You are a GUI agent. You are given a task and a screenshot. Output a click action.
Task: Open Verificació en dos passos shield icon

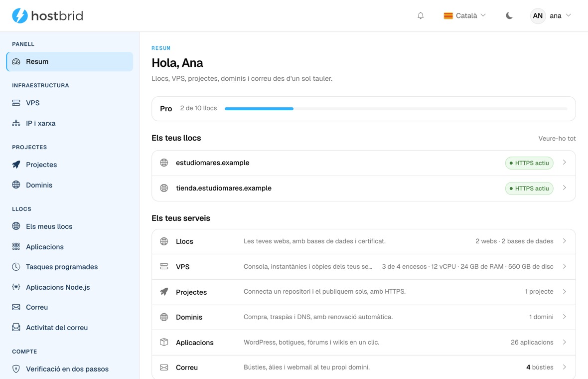16,369
